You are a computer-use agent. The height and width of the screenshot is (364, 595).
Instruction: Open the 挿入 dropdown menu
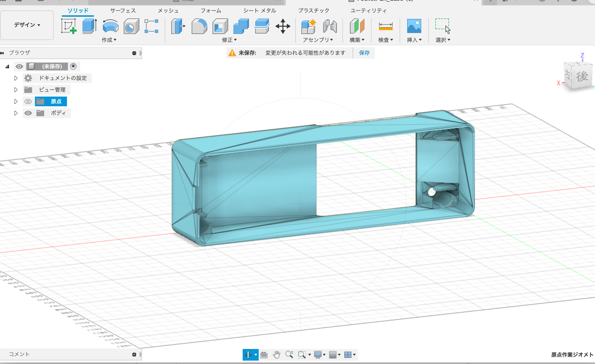point(414,40)
